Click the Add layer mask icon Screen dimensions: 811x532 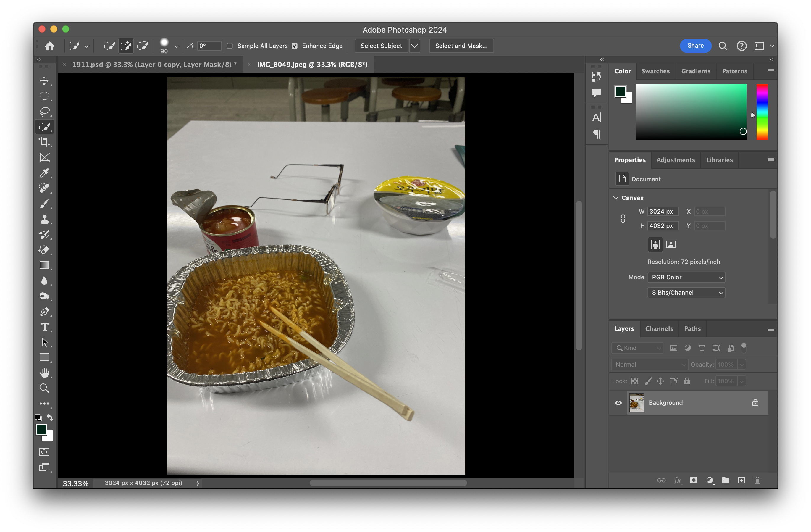pyautogui.click(x=694, y=480)
